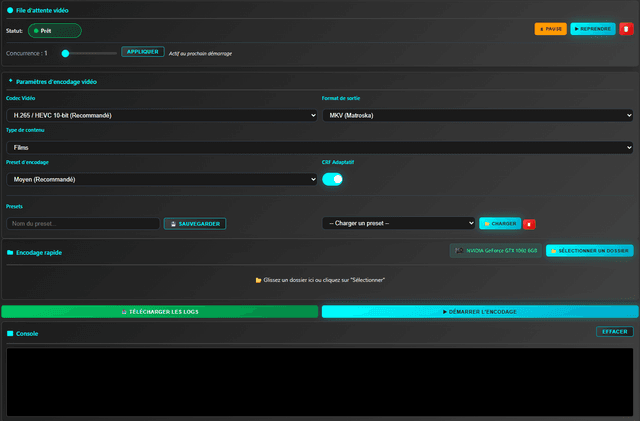Image resolution: width=640 pixels, height=421 pixels.
Task: Open the Format de sortie dropdown
Action: pyautogui.click(x=478, y=115)
